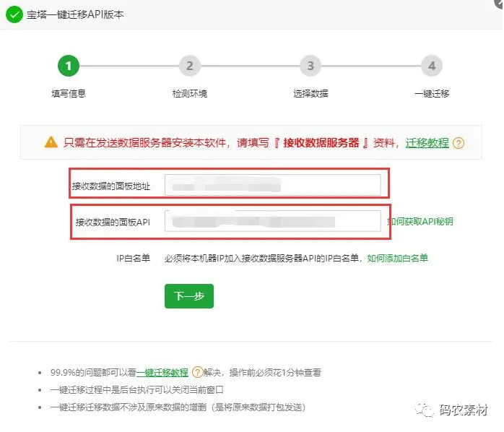The height and width of the screenshot is (432, 504).
Task: Click the orange warning triangle icon
Action: point(51,143)
